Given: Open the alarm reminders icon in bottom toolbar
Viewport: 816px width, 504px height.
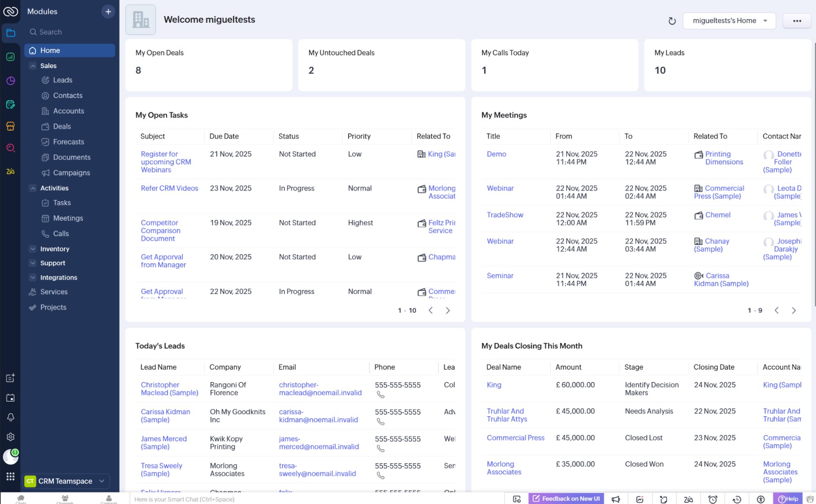Looking at the screenshot, I should point(713,499).
